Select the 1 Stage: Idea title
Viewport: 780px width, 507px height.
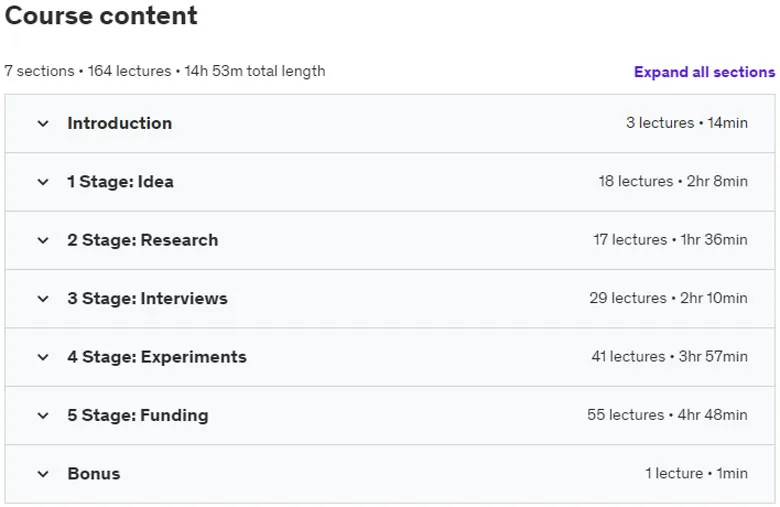121,182
